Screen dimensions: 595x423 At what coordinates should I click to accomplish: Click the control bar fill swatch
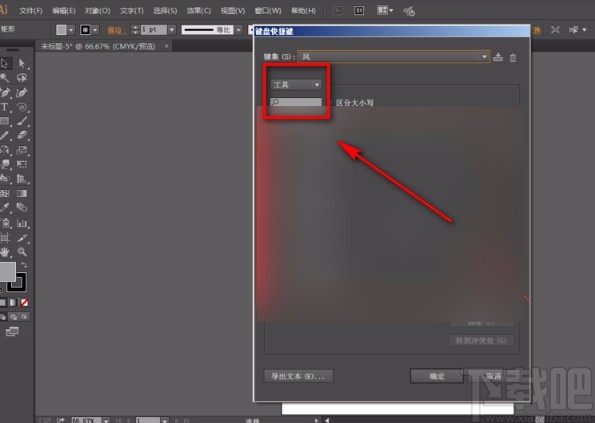coord(61,30)
